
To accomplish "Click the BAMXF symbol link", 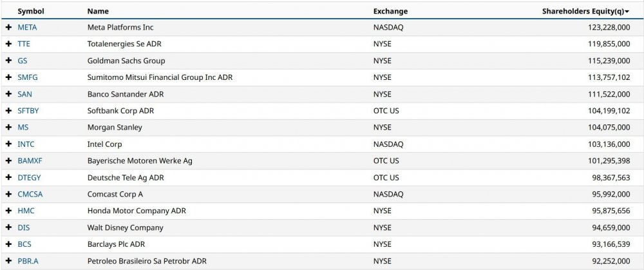I will 30,161.
